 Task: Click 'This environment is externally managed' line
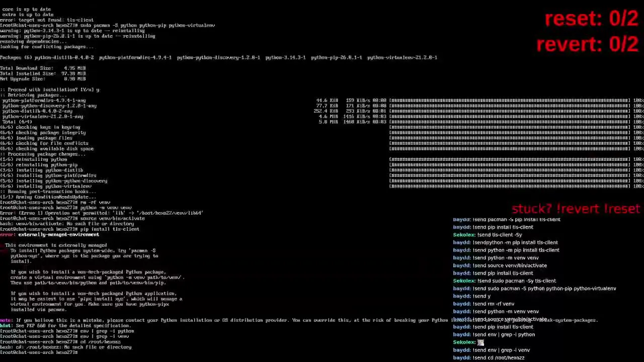(x=56, y=245)
